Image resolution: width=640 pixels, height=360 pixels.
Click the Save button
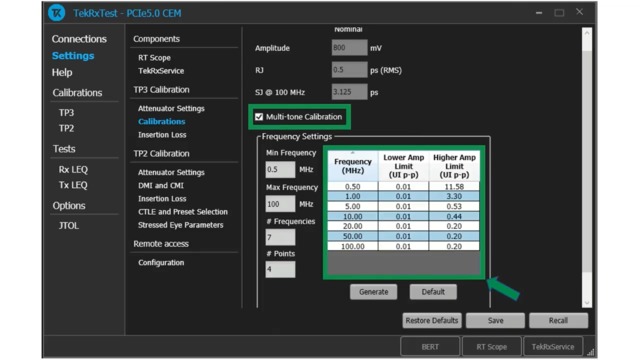click(495, 320)
